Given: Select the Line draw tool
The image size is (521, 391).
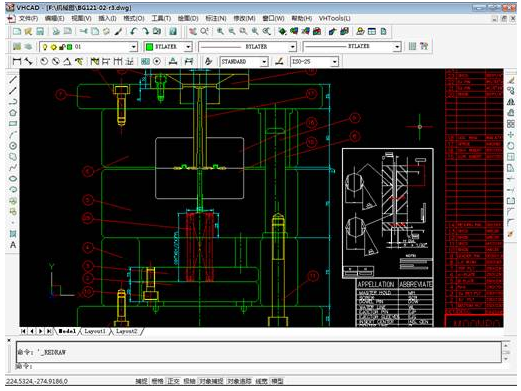Looking at the screenshot, I should (13, 80).
